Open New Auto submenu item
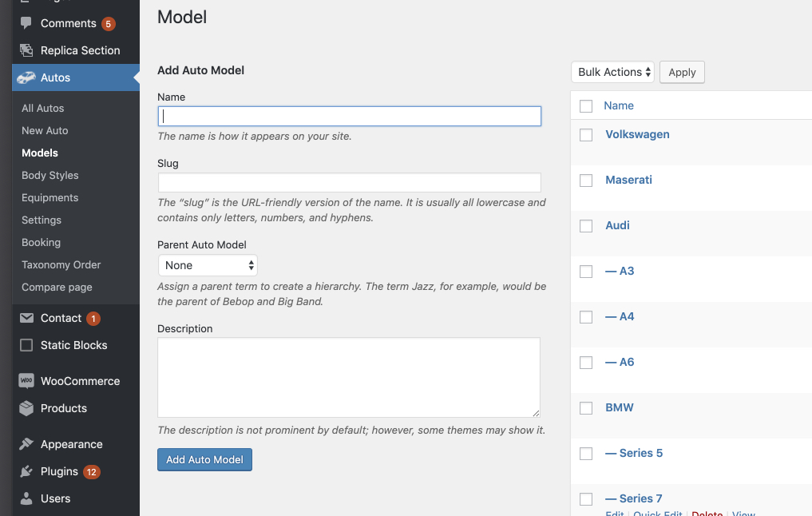 [45, 130]
